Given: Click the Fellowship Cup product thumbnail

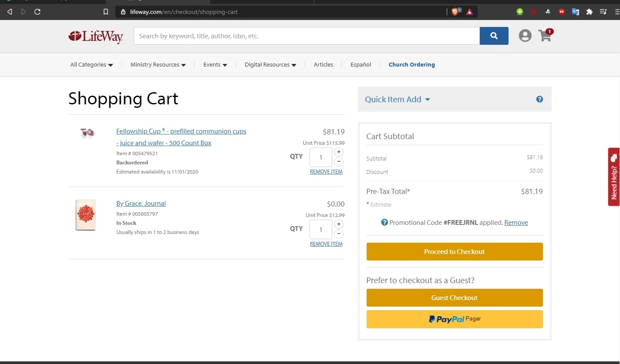Looking at the screenshot, I should [x=88, y=133].
